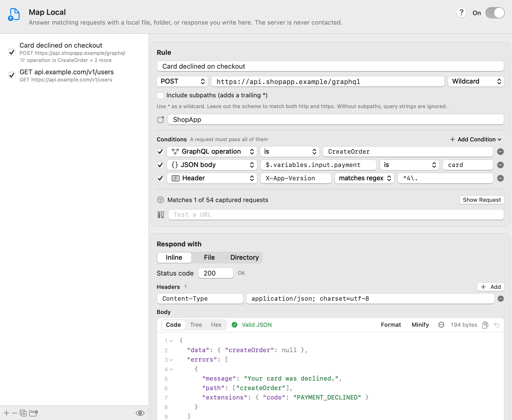Enable Include subpaths checkbox
The height and width of the screenshot is (420, 512).
coord(160,95)
